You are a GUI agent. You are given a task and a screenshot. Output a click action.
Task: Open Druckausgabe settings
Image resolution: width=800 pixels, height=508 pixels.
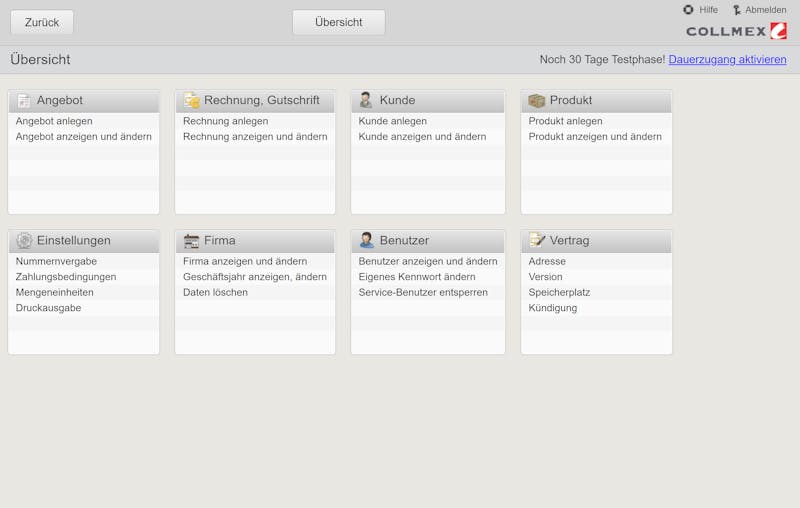(x=48, y=308)
